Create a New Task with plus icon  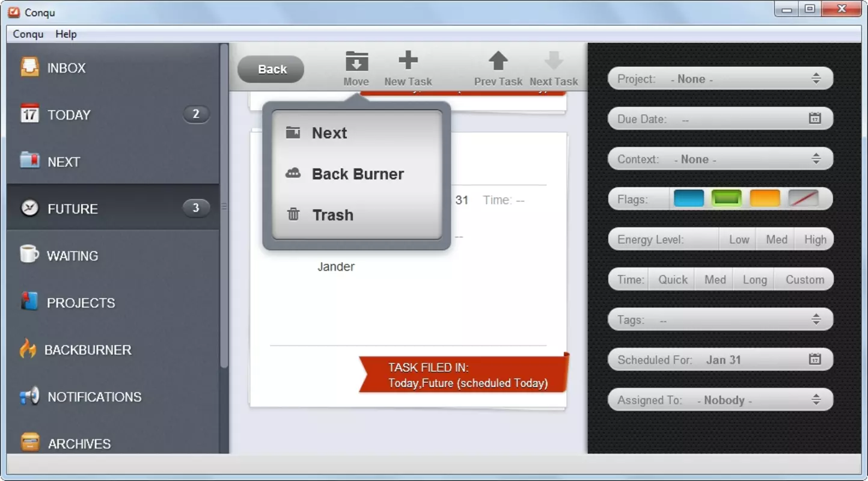click(x=408, y=60)
